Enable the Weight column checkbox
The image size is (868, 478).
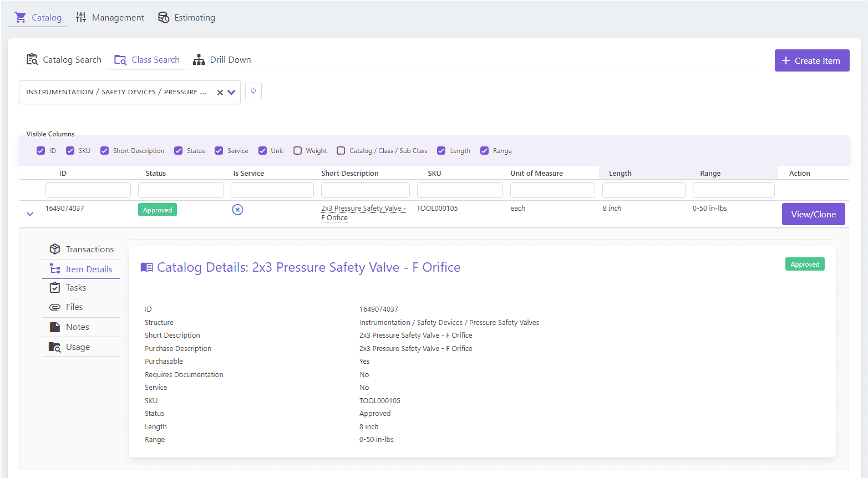(297, 150)
